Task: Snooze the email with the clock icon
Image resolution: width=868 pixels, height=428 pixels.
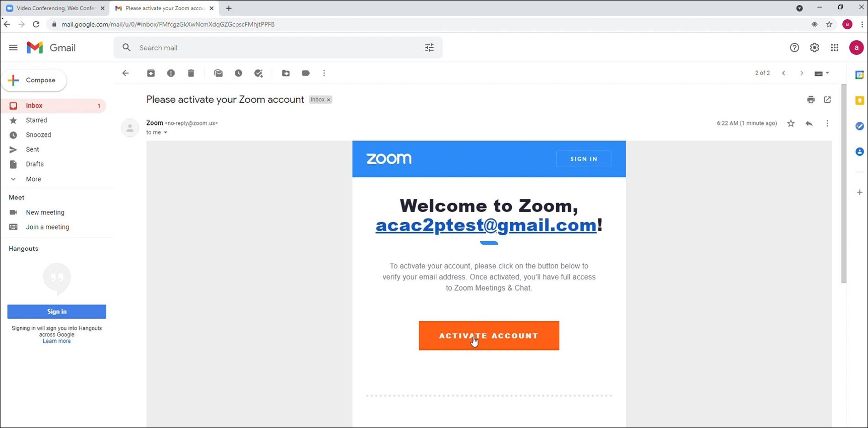Action: [x=238, y=73]
